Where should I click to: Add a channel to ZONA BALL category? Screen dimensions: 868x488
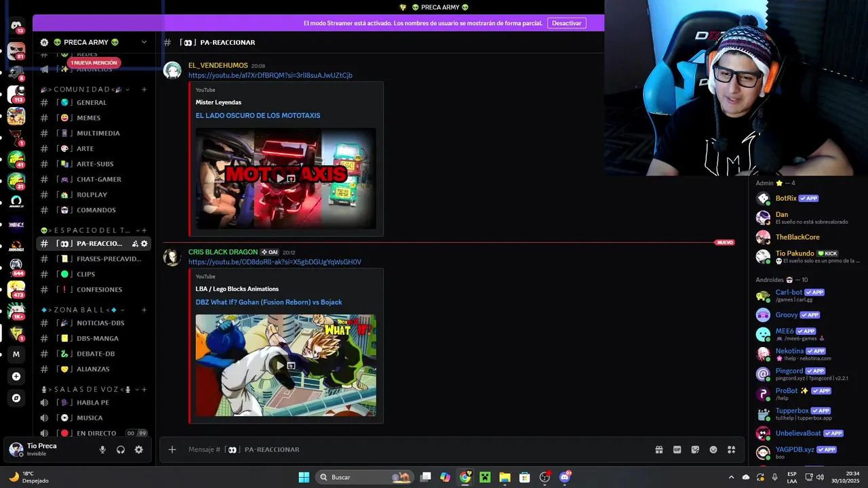144,310
